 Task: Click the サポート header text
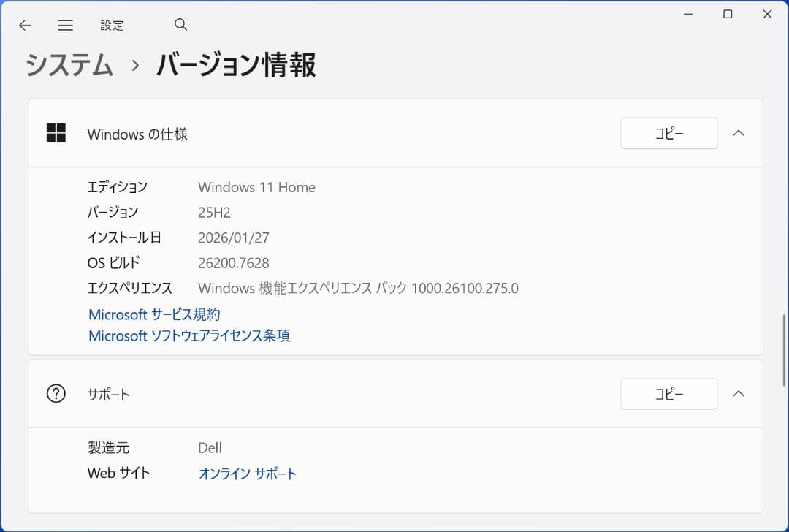(108, 394)
